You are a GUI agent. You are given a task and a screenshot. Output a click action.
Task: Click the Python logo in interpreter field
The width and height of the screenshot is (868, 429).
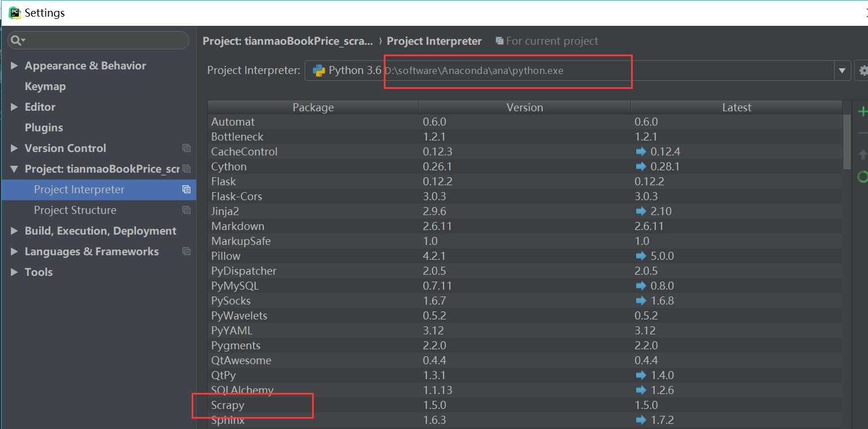318,71
